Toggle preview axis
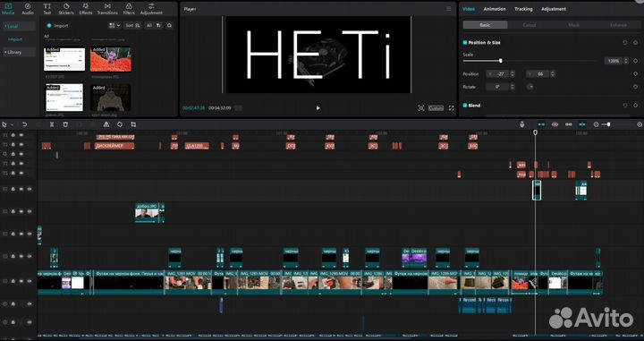This screenshot has width=644, height=341. click(582, 124)
